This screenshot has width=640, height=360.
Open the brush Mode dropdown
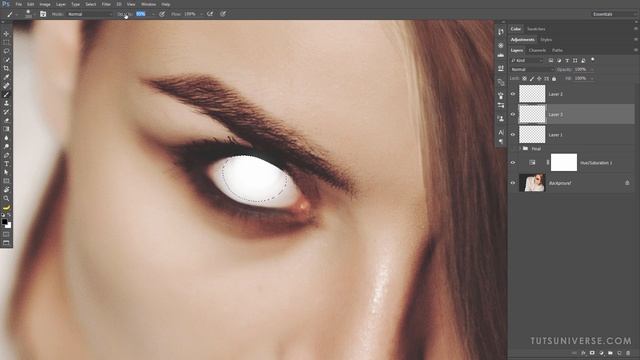(x=89, y=14)
